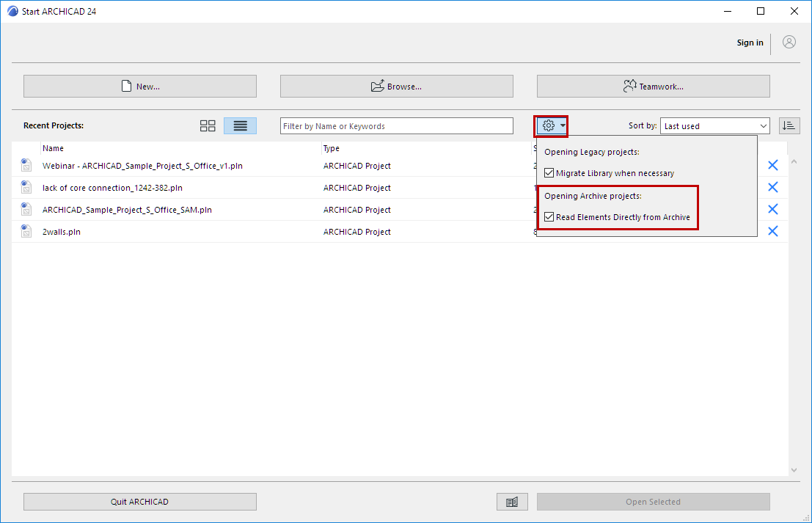Click ARCHICAD Project type in Webinar row

356,166
